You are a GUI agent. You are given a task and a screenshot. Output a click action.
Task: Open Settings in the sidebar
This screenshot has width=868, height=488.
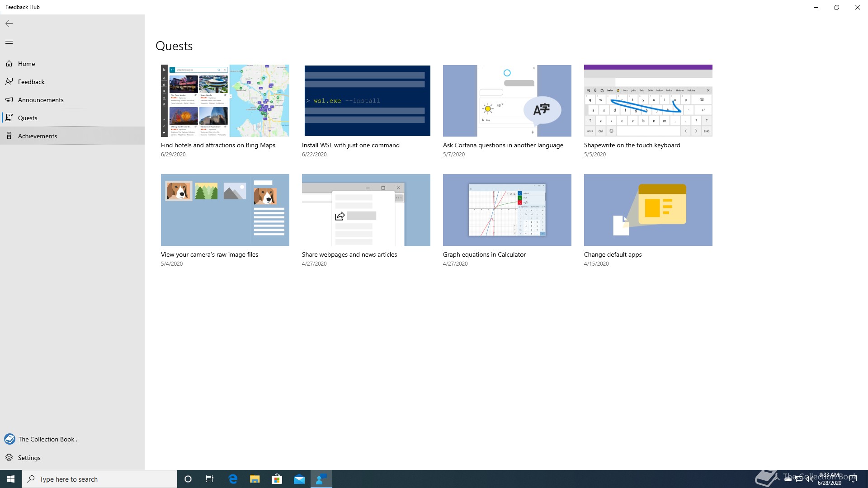pos(72,458)
